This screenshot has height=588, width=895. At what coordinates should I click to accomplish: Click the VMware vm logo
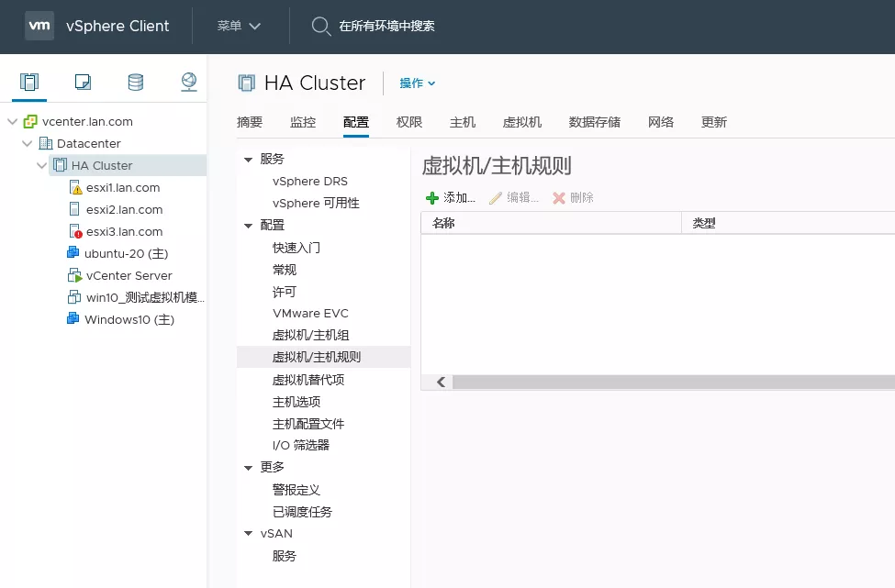pyautogui.click(x=39, y=26)
